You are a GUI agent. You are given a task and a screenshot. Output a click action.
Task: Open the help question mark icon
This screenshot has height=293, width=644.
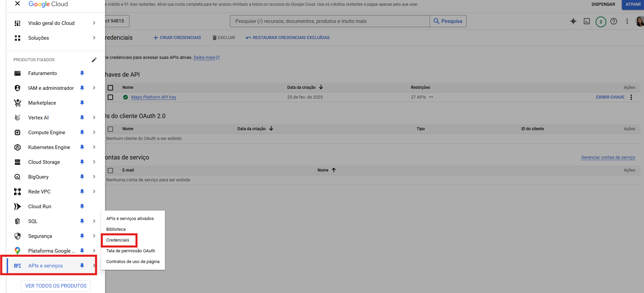tap(614, 21)
